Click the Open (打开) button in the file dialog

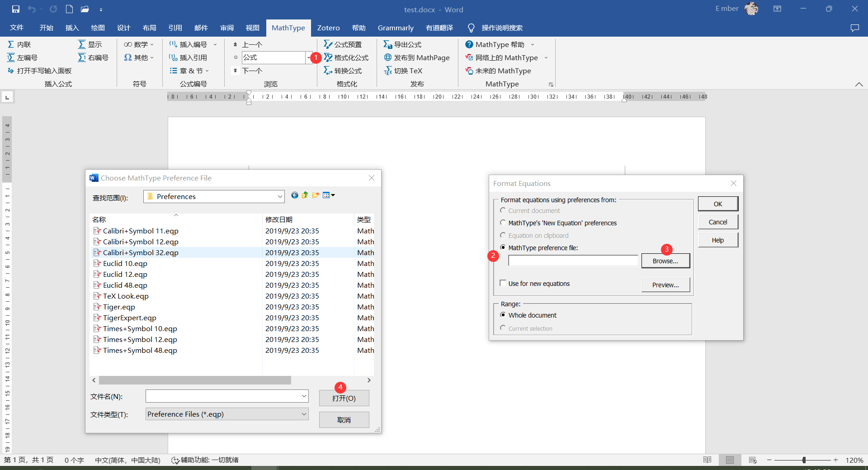pos(344,399)
